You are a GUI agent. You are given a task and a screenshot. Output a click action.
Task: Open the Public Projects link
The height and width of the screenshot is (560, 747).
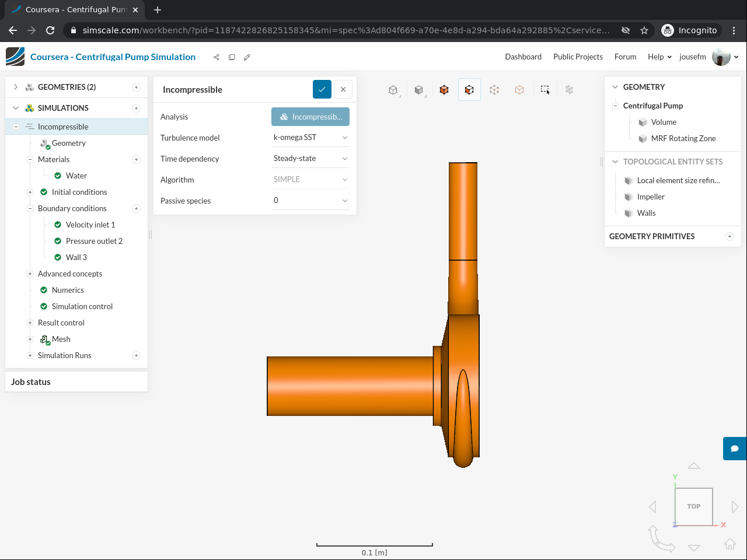point(578,57)
